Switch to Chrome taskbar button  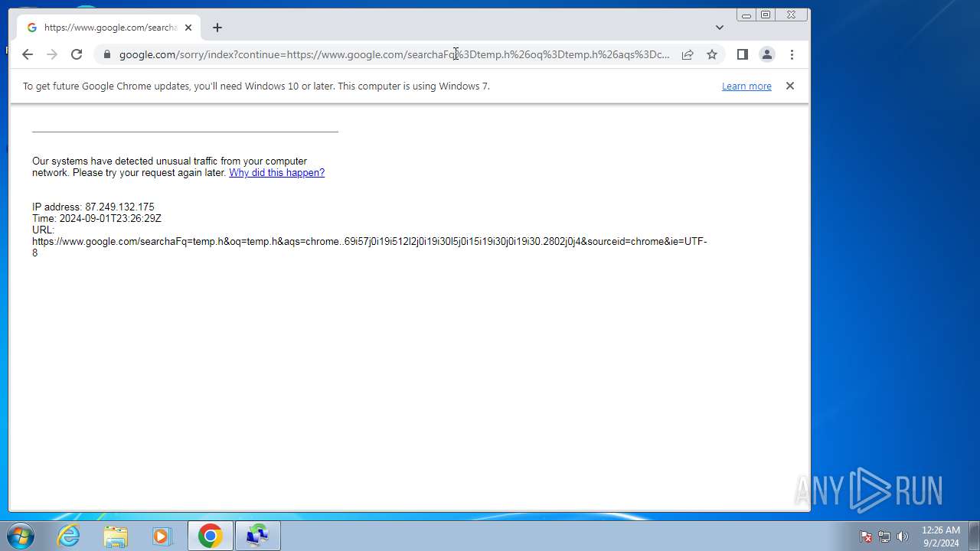(x=211, y=536)
